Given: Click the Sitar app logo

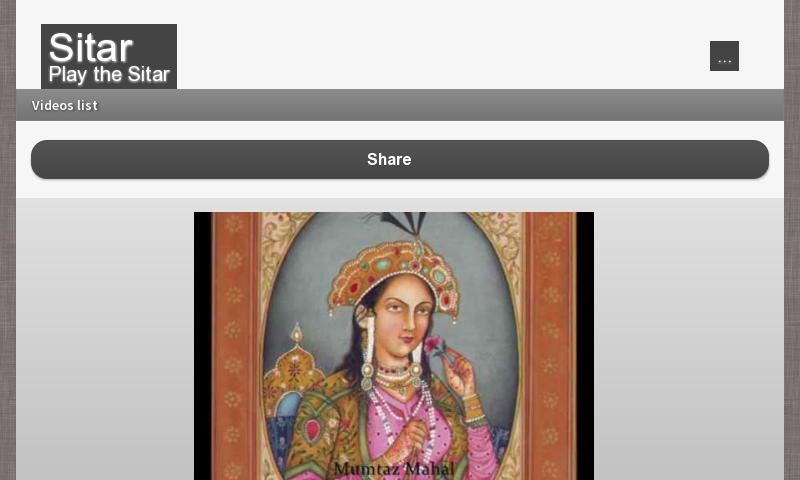Looking at the screenshot, I should (x=109, y=56).
